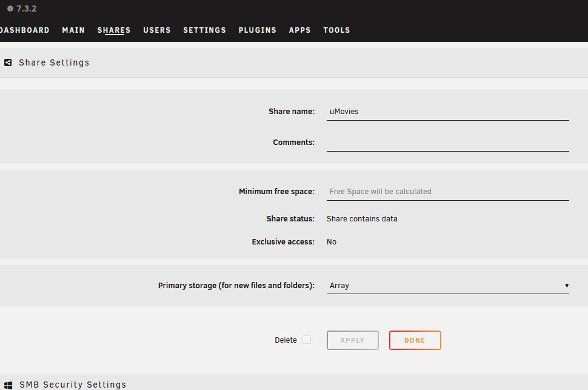Viewport: 588px width, 390px height.
Task: Click the SMB Security Settings heading
Action: click(73, 385)
